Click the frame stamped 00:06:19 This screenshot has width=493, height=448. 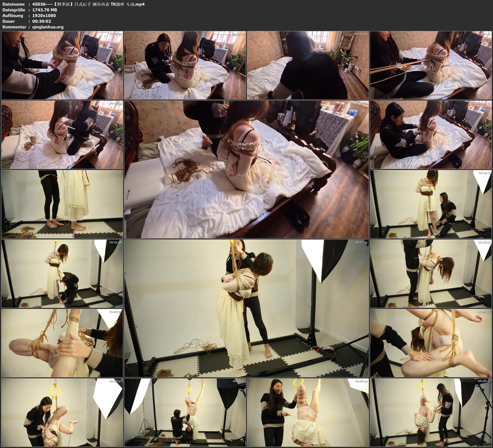431,65
